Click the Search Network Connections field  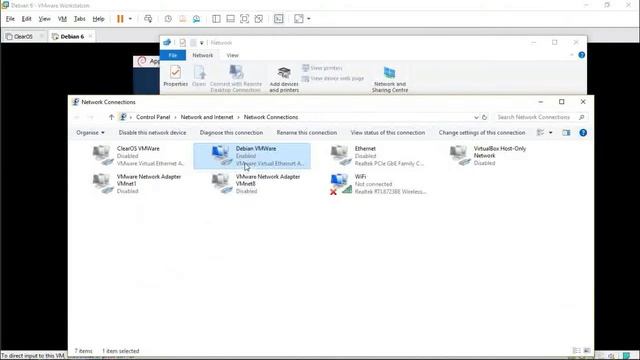(541, 117)
